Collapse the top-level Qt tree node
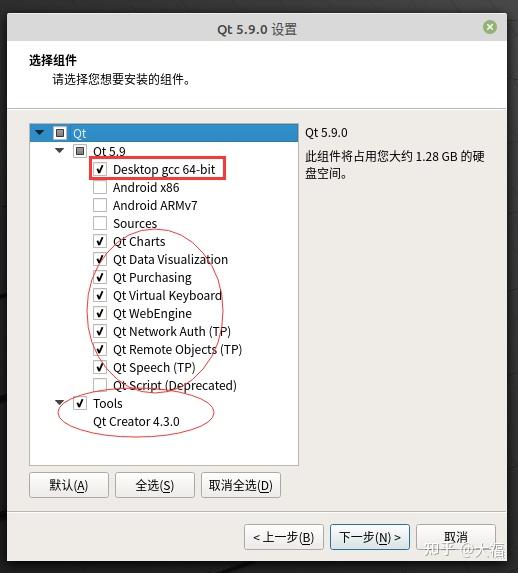The image size is (518, 573). (39, 132)
